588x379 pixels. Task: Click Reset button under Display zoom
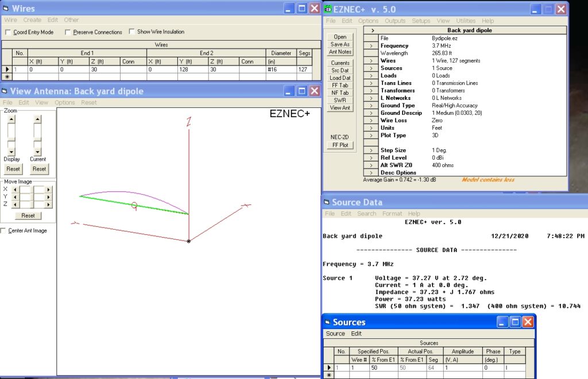click(x=13, y=169)
